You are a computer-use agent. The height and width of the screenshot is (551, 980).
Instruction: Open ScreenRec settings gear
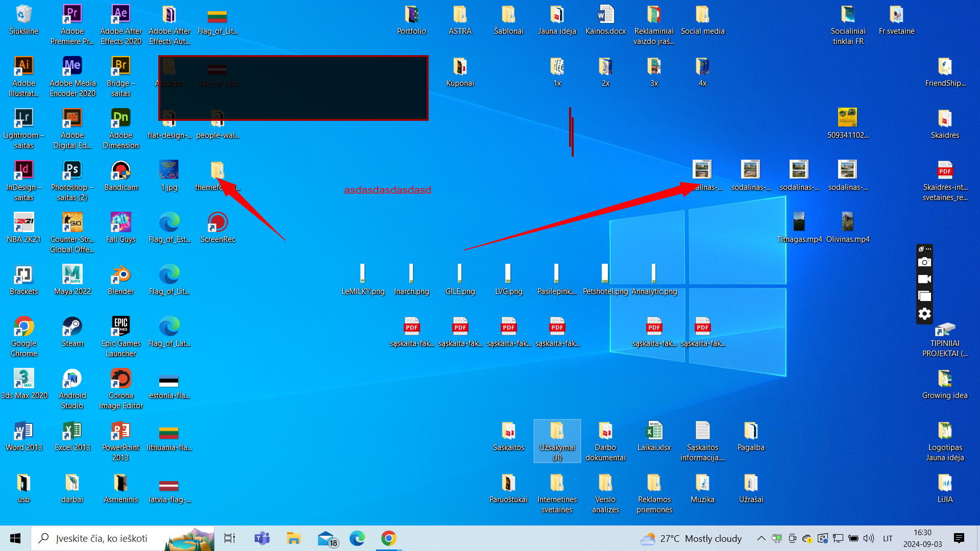coord(924,314)
